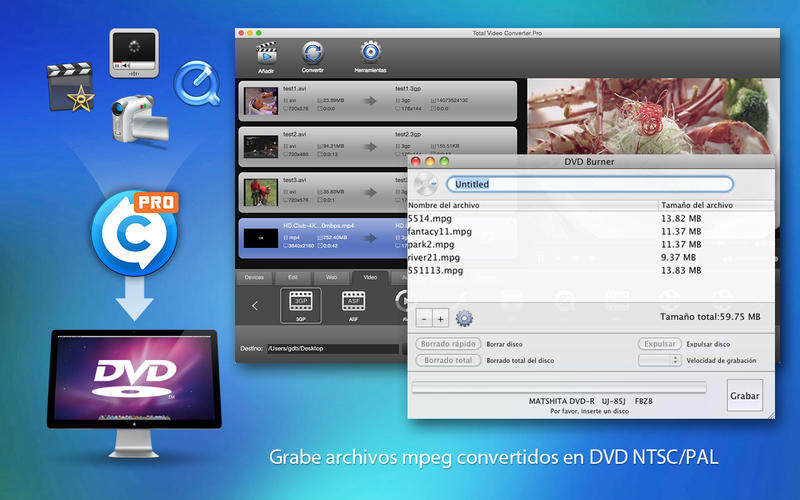Click arrow between test2.avi and test2.3gp
Screen dimensions: 800x500
(370, 147)
